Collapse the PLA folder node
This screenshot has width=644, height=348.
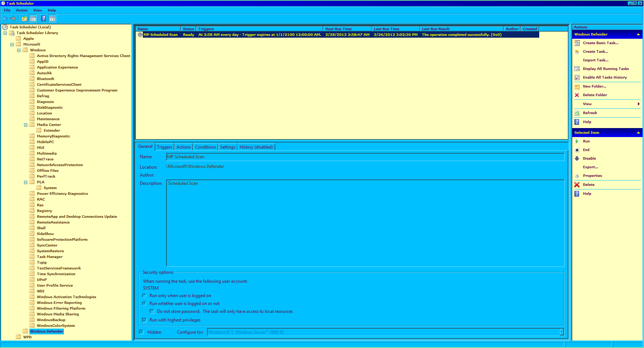25,182
